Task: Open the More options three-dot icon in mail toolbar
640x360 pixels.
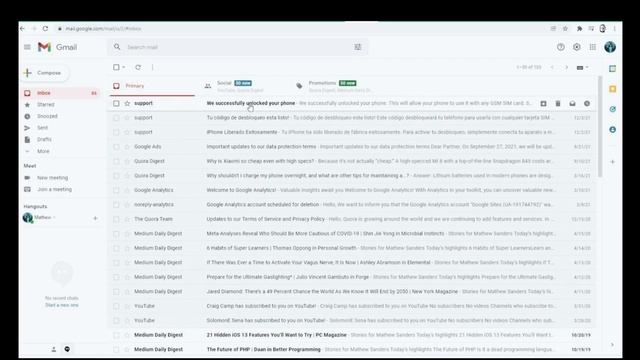Action: pyautogui.click(x=152, y=67)
